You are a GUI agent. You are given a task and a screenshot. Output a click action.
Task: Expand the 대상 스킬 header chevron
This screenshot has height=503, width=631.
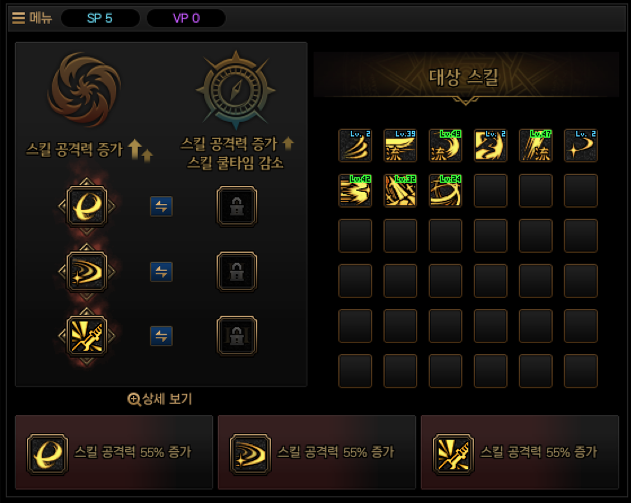click(466, 101)
